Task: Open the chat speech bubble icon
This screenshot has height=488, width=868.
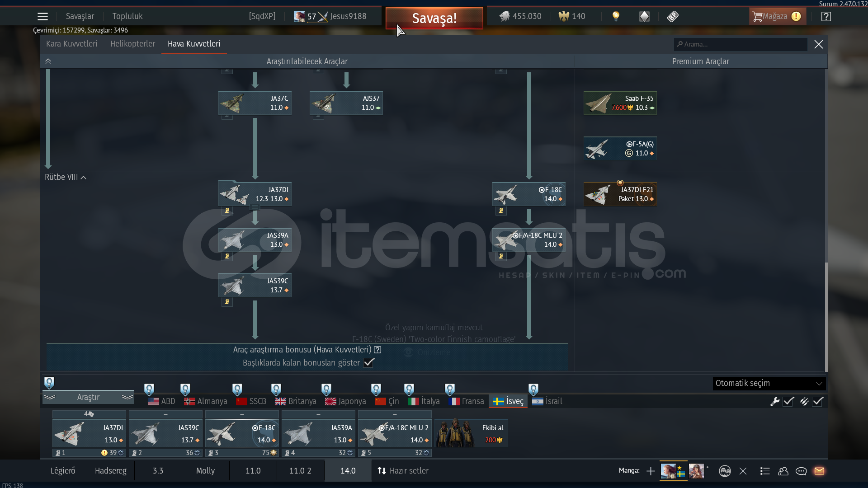Action: [x=801, y=471]
